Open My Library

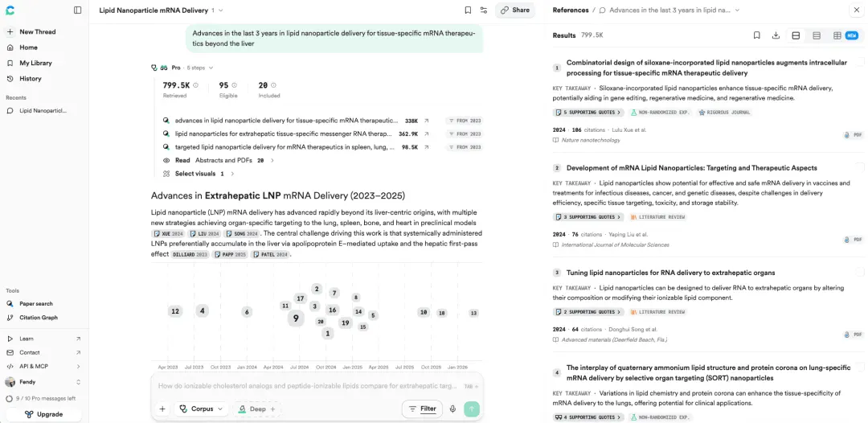tap(35, 63)
